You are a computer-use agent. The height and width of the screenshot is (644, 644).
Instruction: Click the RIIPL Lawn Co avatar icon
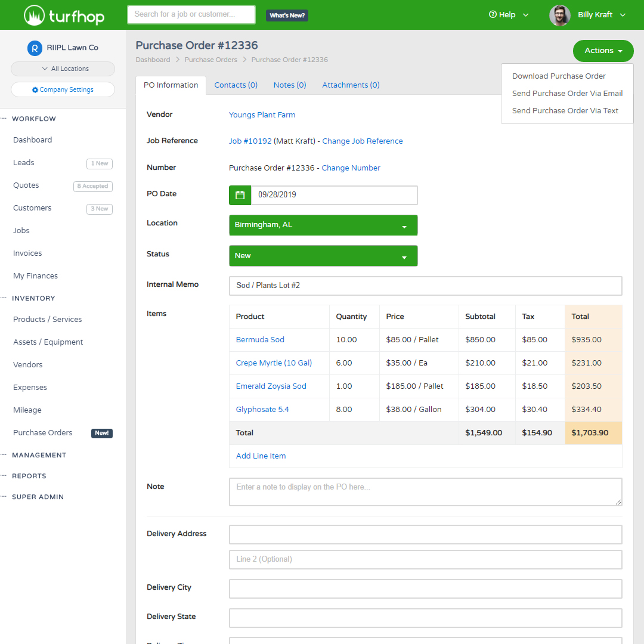click(x=35, y=47)
